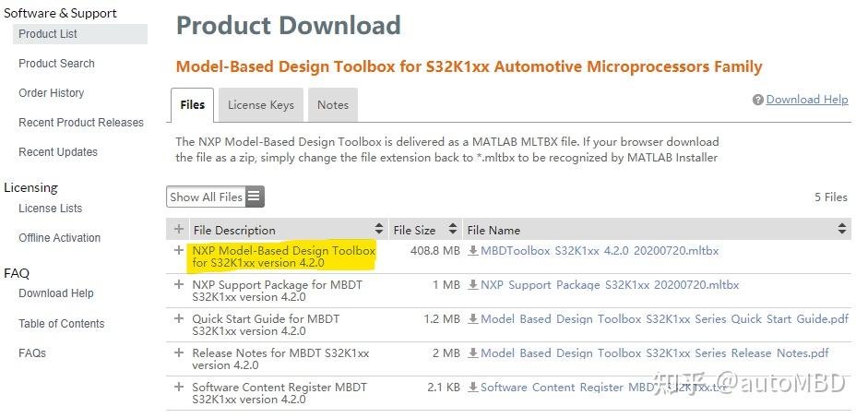Open Product Search in sidebar

pyautogui.click(x=56, y=64)
